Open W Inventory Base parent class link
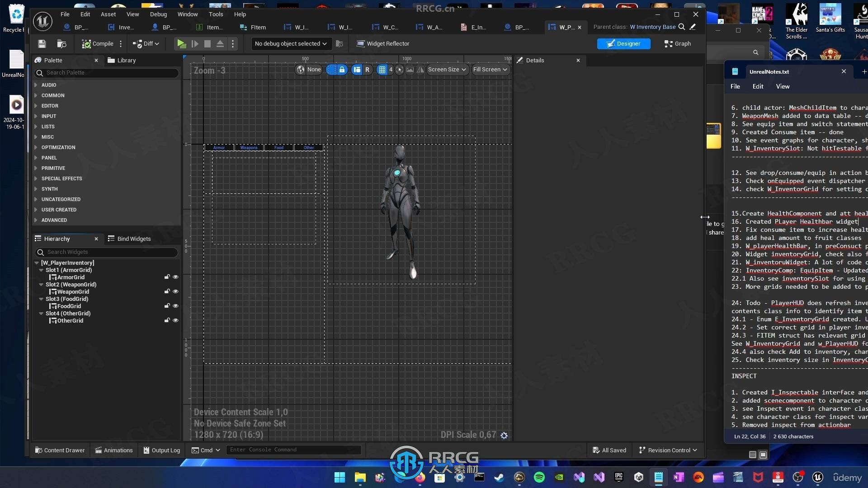Image resolution: width=868 pixels, height=488 pixels. tap(653, 27)
